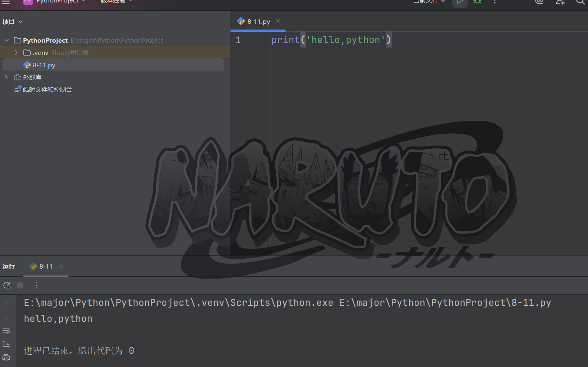The image size is (588, 367).
Task: Click the Debug bug icon in top toolbar
Action: pos(477,2)
